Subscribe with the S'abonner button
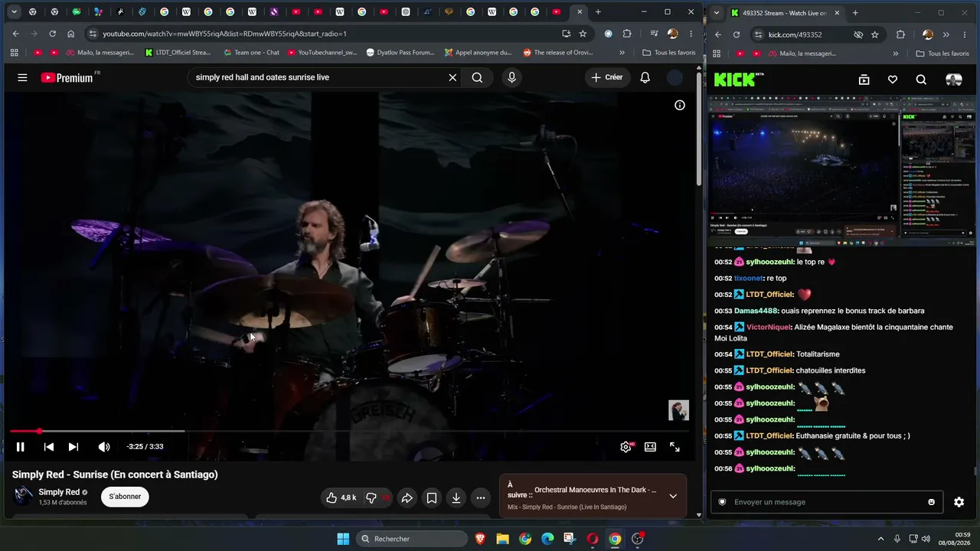 click(x=125, y=497)
